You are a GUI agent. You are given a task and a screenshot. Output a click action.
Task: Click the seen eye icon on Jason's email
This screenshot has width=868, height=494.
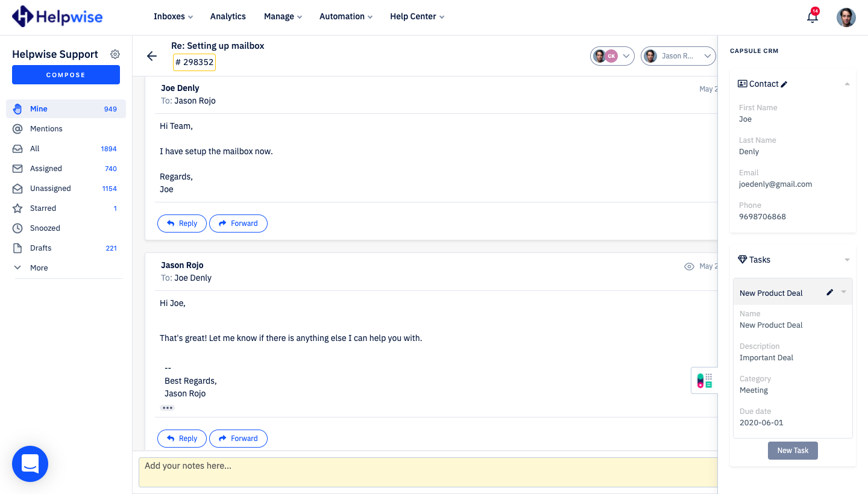pos(690,266)
